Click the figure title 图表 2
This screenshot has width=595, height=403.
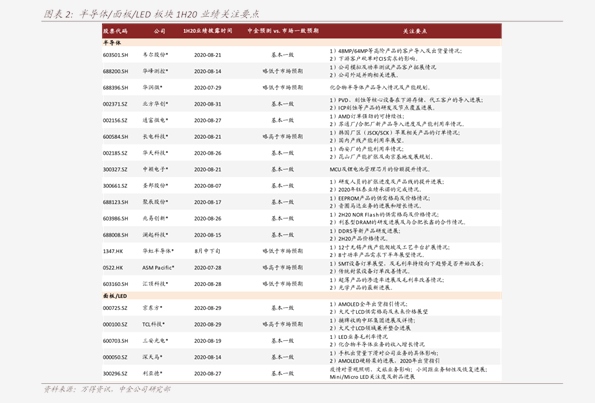tap(151, 14)
